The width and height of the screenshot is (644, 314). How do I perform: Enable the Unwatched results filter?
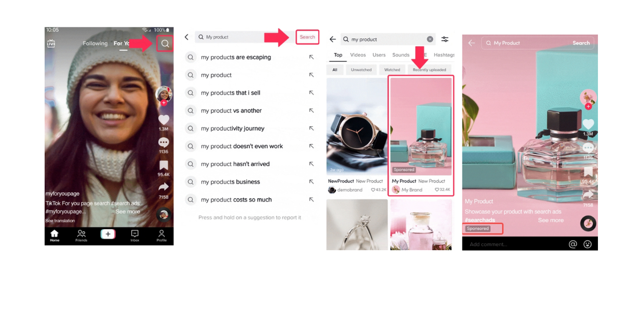coord(361,69)
